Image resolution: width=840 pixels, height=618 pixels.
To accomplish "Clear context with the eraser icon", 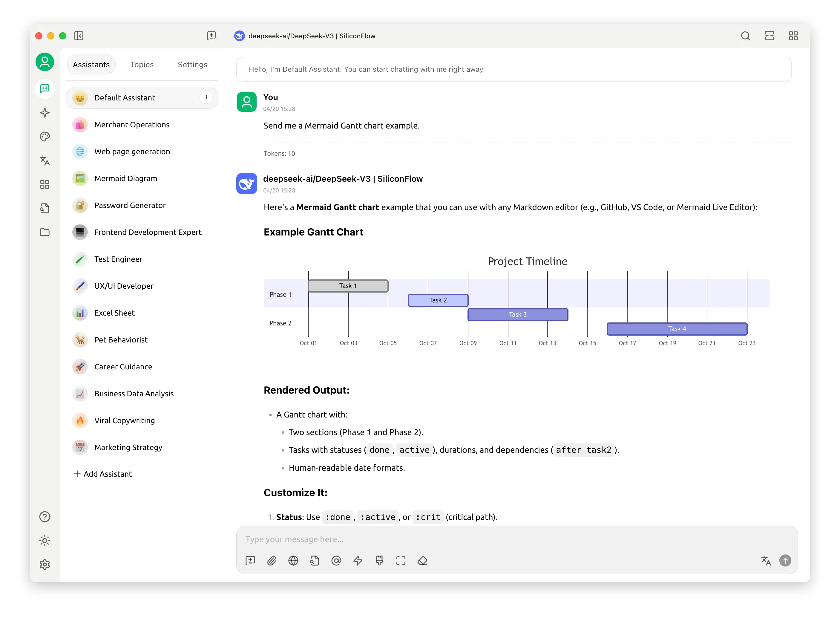I will pos(422,560).
